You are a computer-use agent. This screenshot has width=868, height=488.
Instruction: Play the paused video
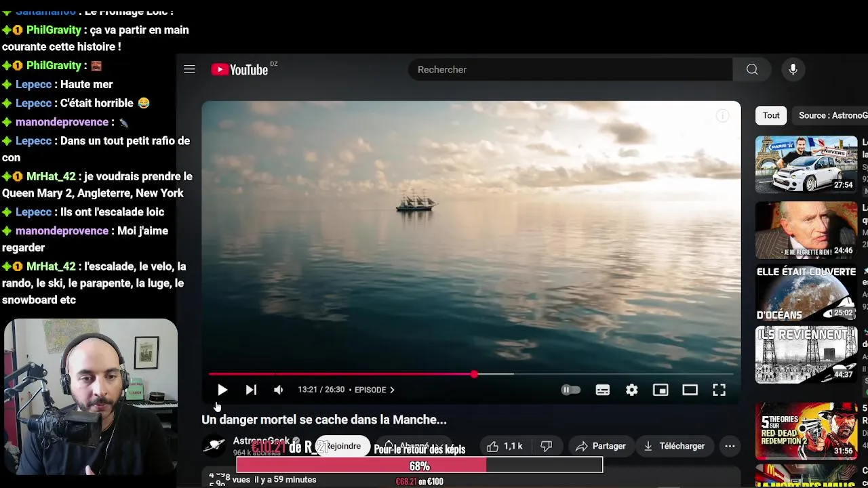pyautogui.click(x=222, y=390)
